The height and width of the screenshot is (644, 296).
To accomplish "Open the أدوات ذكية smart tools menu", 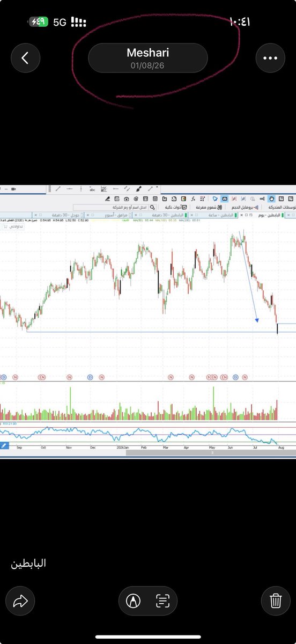I will 175,207.
